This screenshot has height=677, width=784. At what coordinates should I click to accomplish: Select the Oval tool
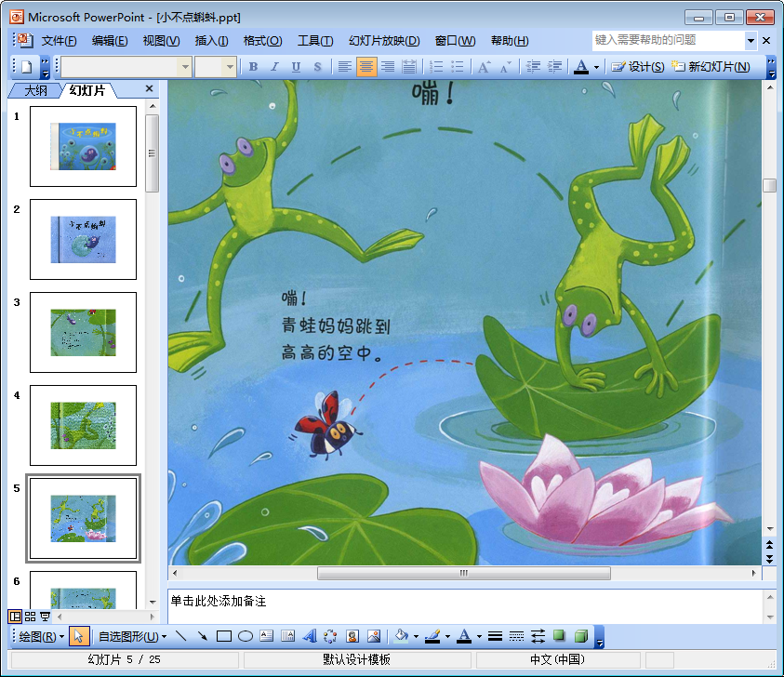[245, 636]
